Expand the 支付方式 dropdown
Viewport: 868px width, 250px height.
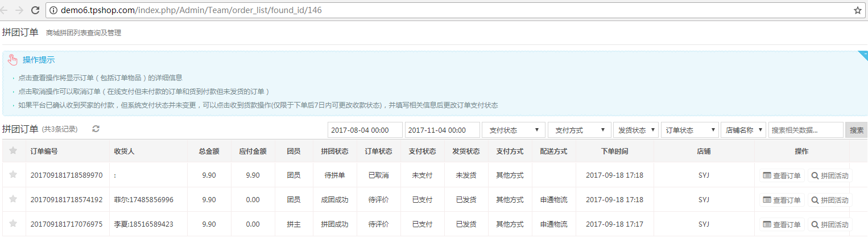(x=578, y=130)
